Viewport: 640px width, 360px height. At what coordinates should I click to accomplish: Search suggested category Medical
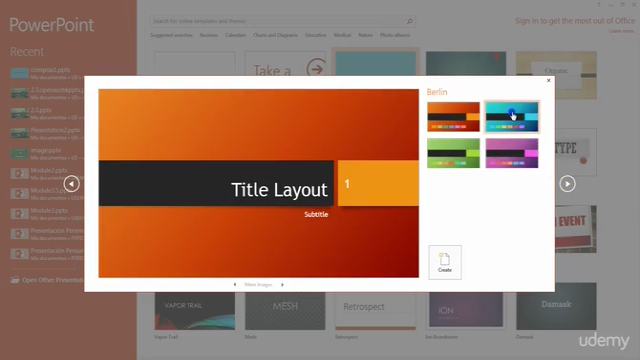[x=342, y=35]
